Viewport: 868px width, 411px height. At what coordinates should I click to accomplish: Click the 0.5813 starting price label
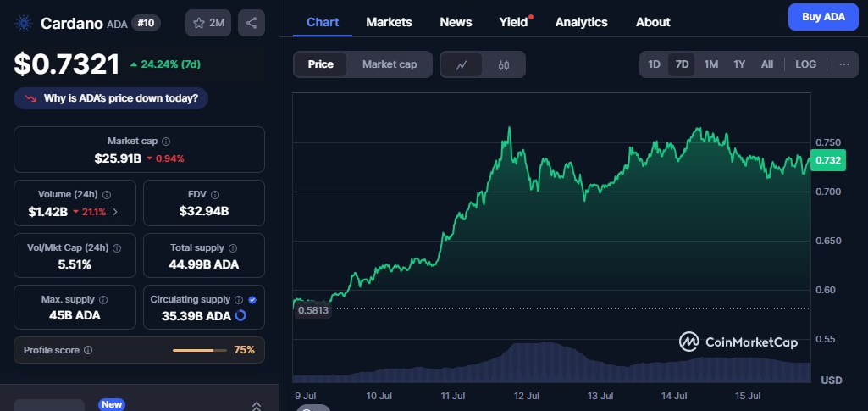click(313, 310)
